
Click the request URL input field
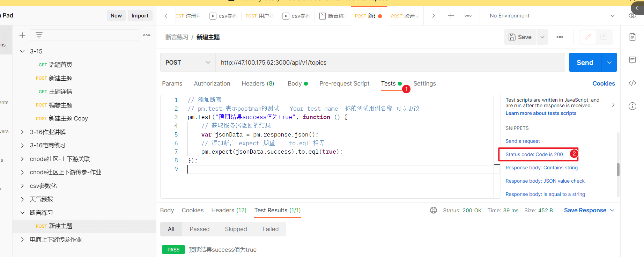(x=390, y=63)
